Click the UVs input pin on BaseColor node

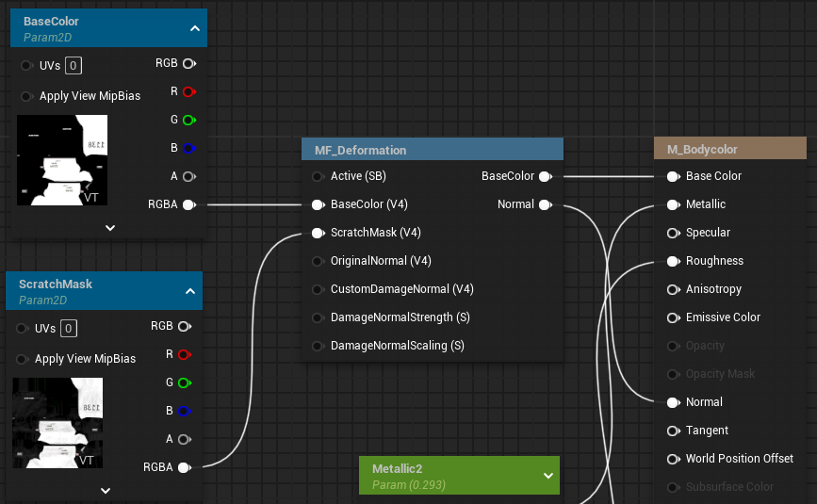click(25, 66)
